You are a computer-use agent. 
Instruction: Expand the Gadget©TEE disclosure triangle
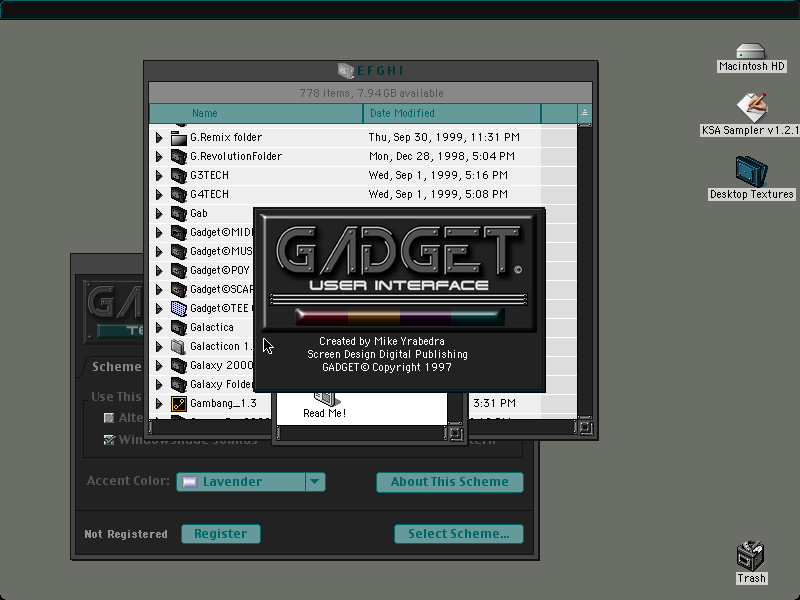tap(159, 308)
